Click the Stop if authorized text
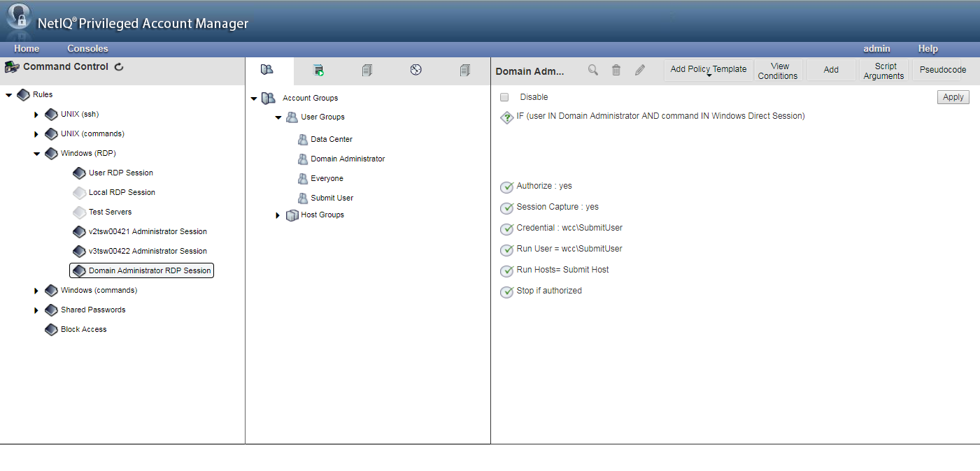The image size is (980, 471). click(x=549, y=291)
